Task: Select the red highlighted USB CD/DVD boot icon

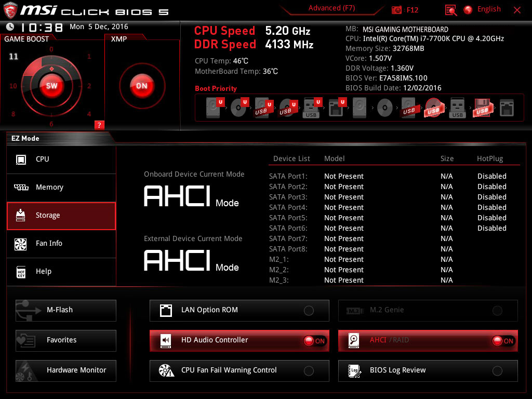Action: pyautogui.click(x=433, y=108)
